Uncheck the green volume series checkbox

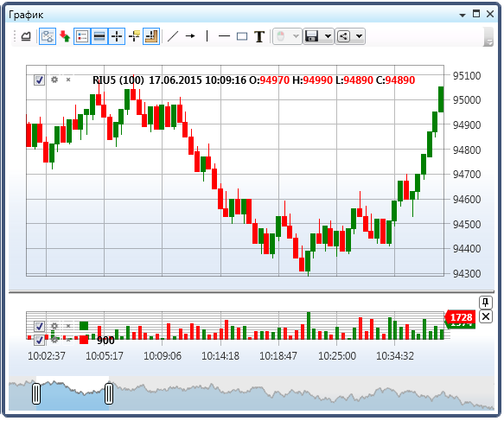[x=39, y=326]
